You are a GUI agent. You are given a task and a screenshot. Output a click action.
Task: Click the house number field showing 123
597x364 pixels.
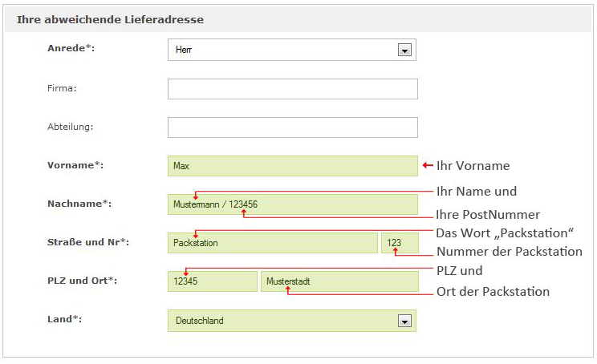(400, 243)
